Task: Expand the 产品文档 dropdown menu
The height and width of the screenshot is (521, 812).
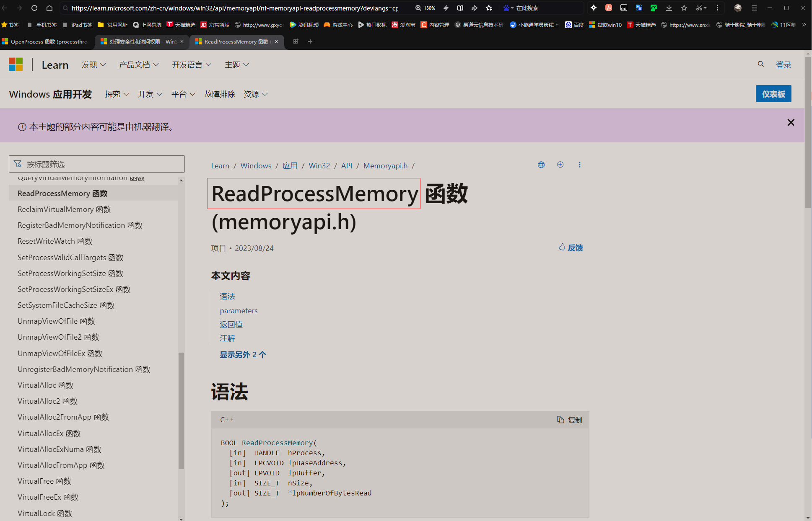Action: 139,65
